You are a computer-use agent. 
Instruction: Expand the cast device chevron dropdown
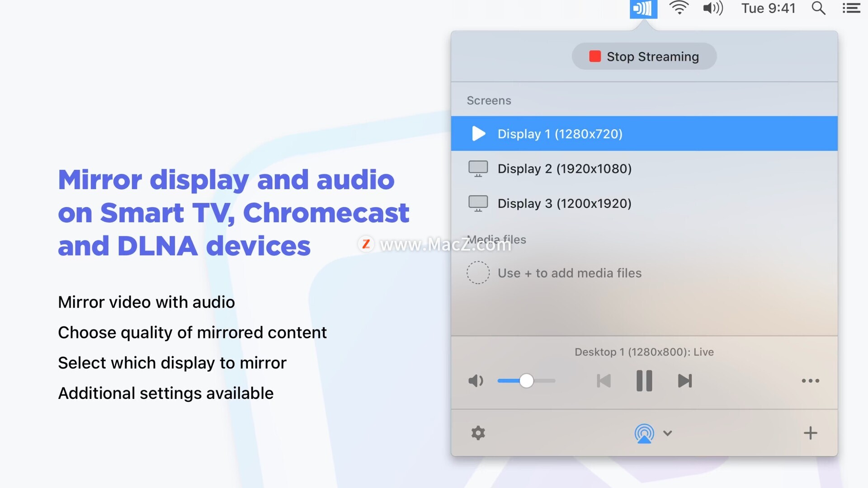coord(668,433)
